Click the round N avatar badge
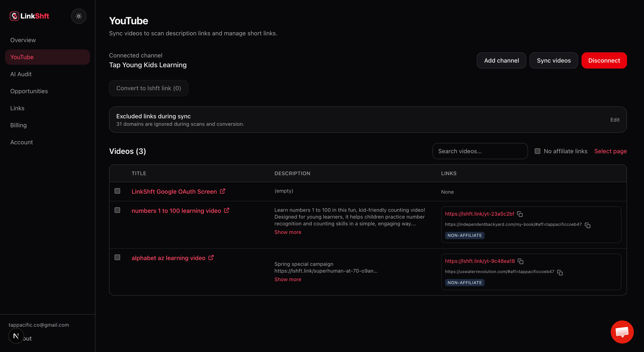The height and width of the screenshot is (352, 644). (16, 336)
